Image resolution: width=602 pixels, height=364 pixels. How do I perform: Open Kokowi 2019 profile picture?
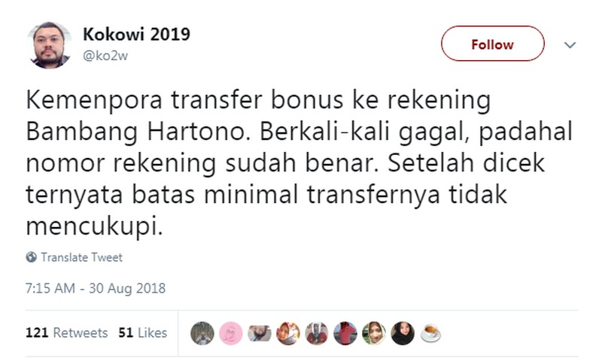click(x=49, y=45)
